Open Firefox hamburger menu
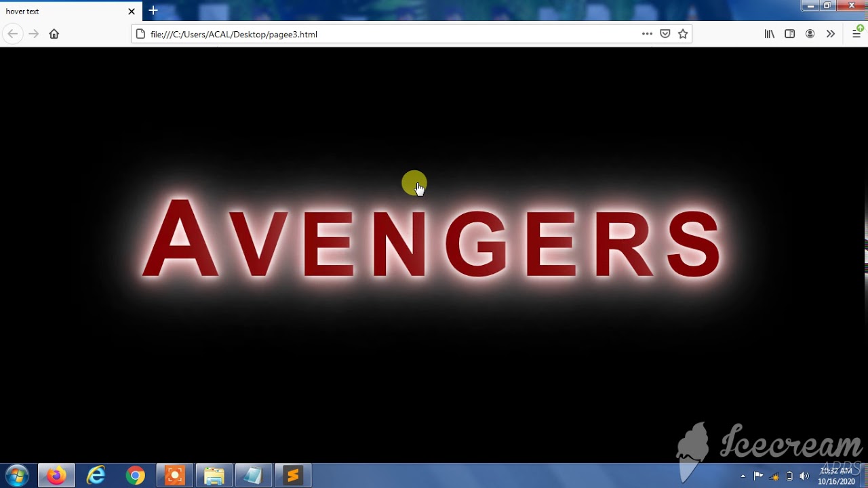The image size is (868, 488). click(x=856, y=34)
